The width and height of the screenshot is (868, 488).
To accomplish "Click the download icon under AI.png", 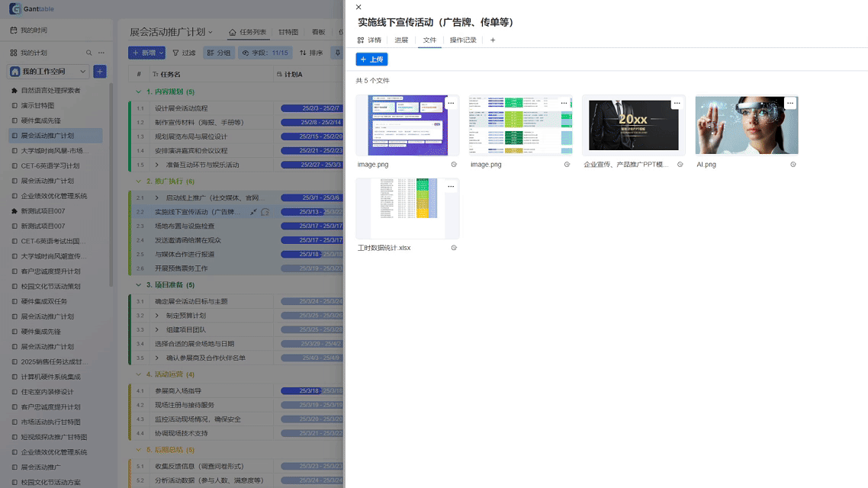I will (793, 165).
